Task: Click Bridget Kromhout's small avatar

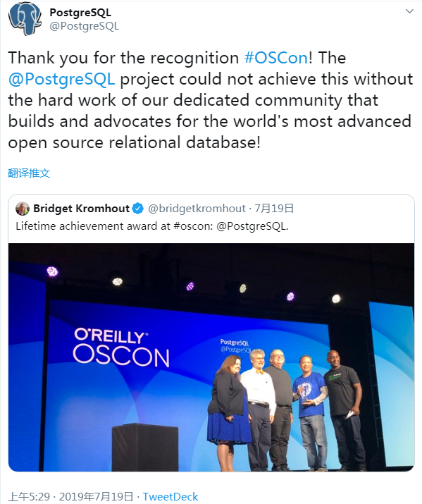Action: [x=23, y=209]
